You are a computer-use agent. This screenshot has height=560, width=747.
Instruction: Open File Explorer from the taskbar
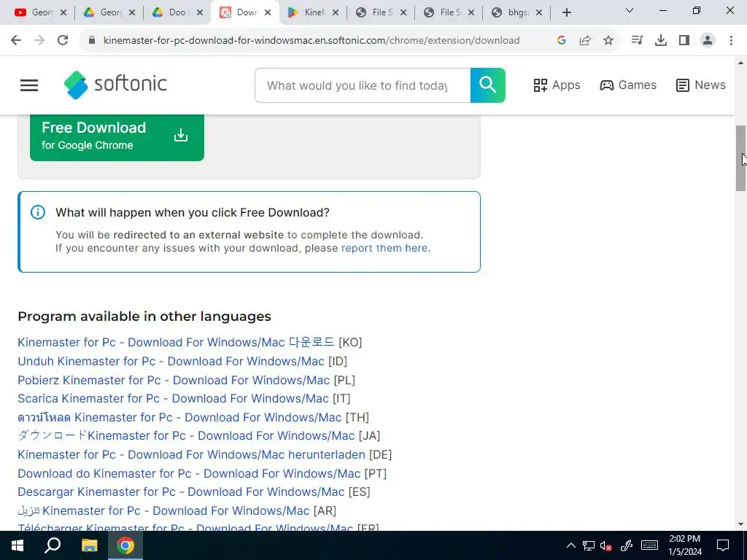pyautogui.click(x=89, y=545)
